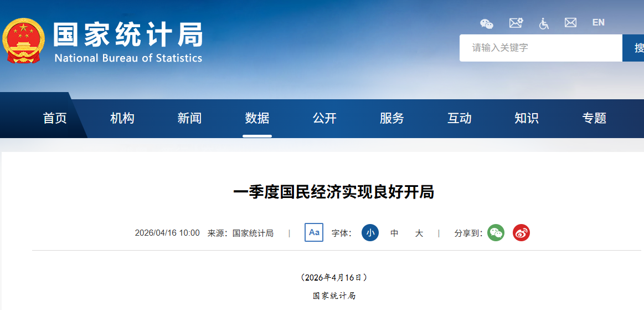This screenshot has height=310, width=644.
Task: Select large font size 大
Action: click(x=419, y=233)
